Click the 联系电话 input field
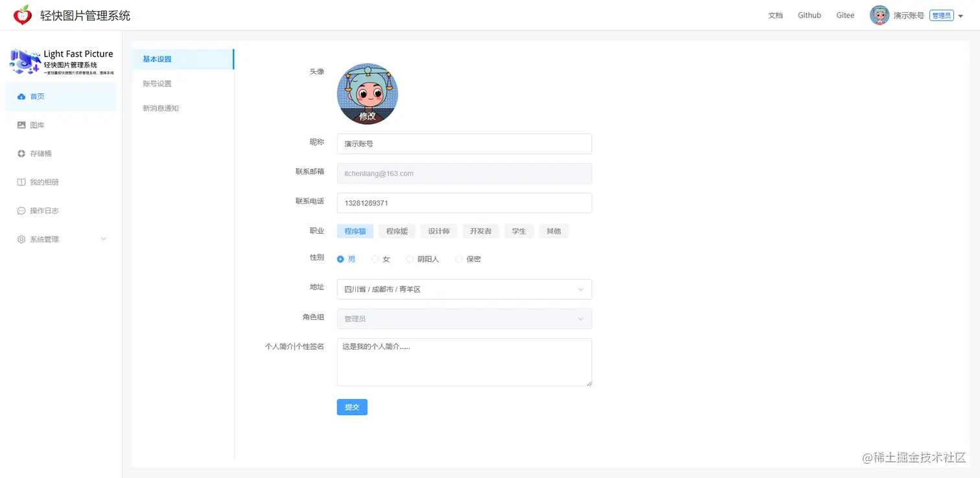This screenshot has height=478, width=980. (x=464, y=203)
